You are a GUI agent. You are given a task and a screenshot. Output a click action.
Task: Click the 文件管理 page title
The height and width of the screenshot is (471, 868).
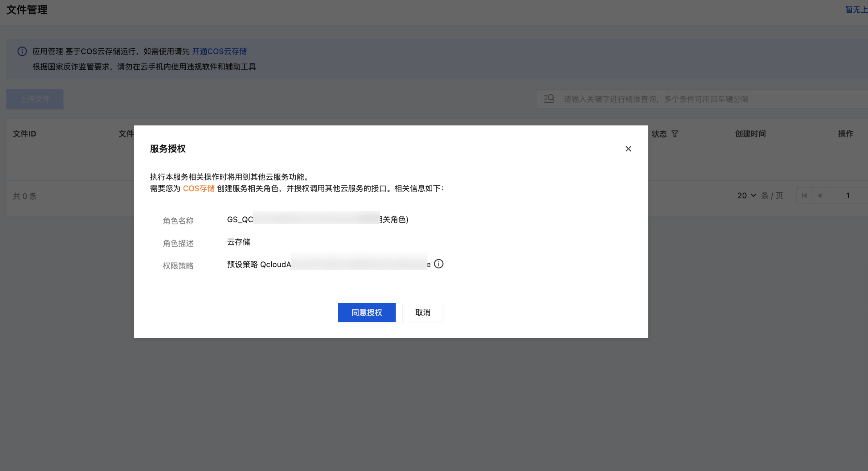(27, 10)
